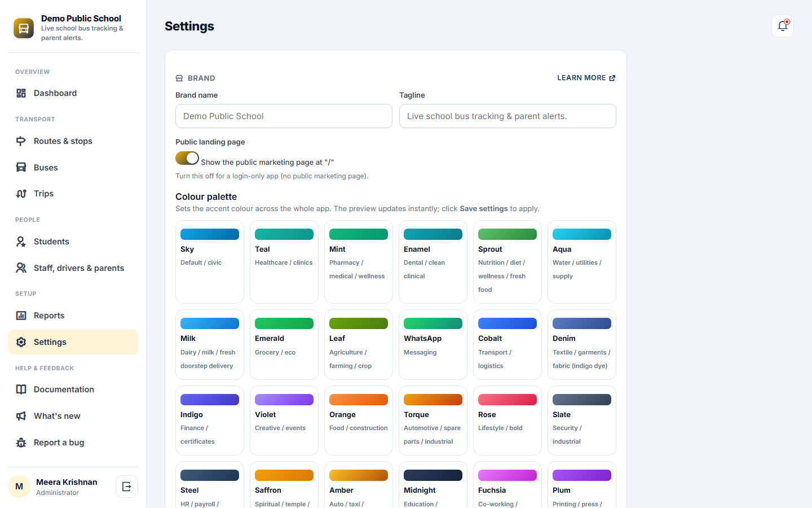Go to Routes & stops

pos(73,141)
